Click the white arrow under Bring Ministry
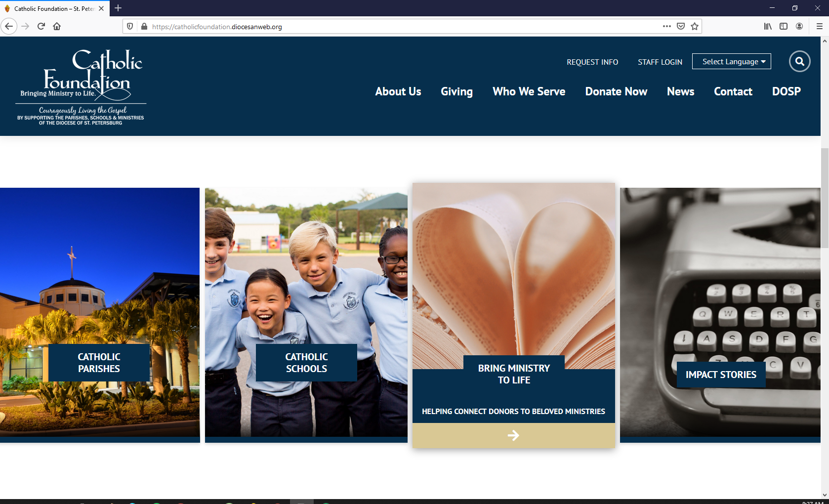Viewport: 829px width, 504px height. coord(513,435)
